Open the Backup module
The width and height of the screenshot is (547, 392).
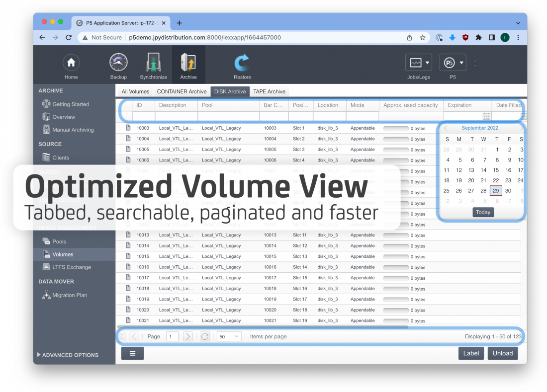[x=118, y=67]
